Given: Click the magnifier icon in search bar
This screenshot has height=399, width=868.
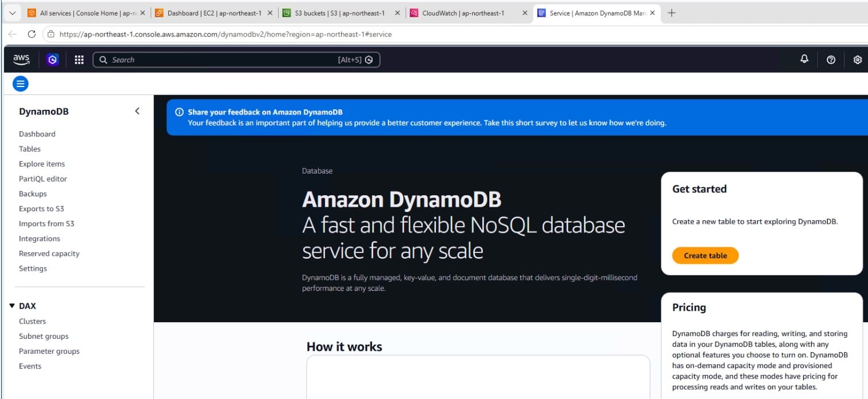Looking at the screenshot, I should (103, 60).
